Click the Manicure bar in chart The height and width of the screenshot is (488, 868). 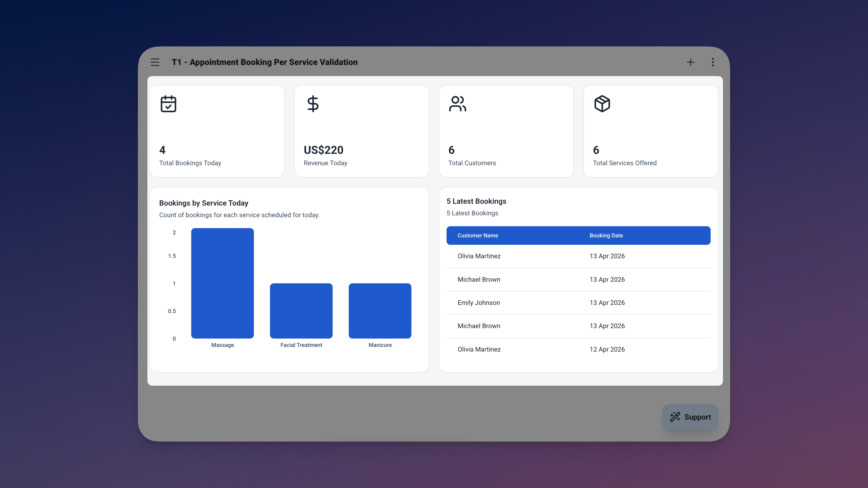coord(380,311)
